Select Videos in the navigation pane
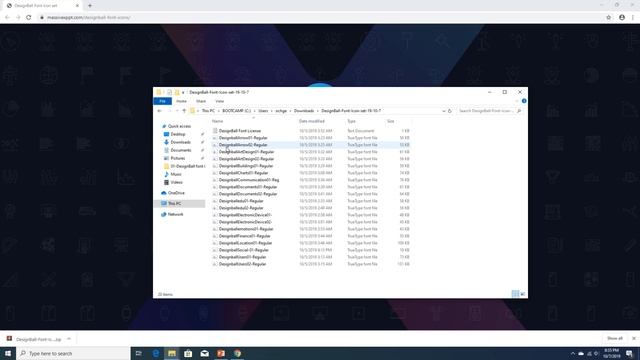This screenshot has width=640, height=360. tap(176, 182)
